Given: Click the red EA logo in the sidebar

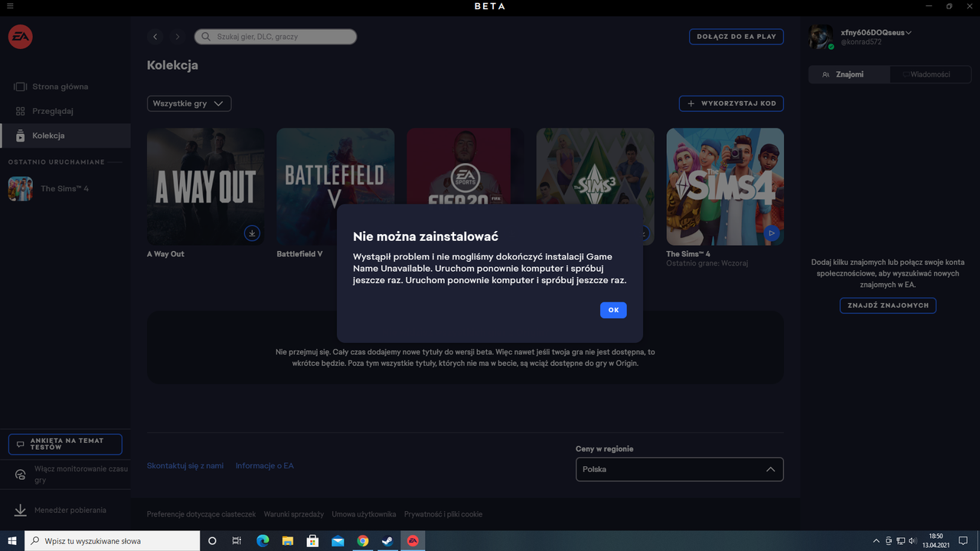Looking at the screenshot, I should 21,37.
